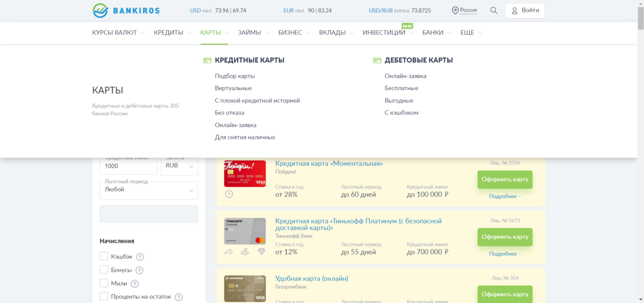Open Бесплатные debit cards
The image size is (644, 303).
[401, 88]
